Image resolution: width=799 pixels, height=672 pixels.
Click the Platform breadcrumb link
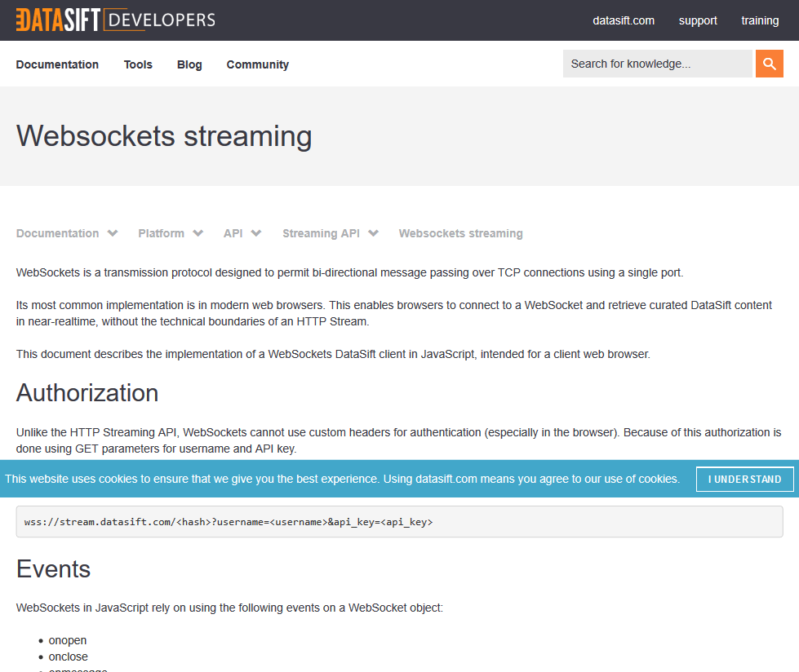tap(161, 233)
